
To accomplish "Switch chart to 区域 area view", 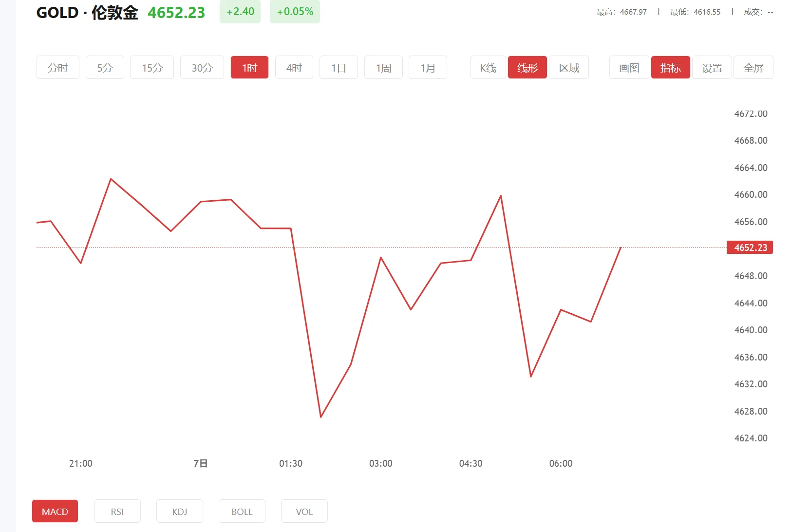I will tap(569, 67).
